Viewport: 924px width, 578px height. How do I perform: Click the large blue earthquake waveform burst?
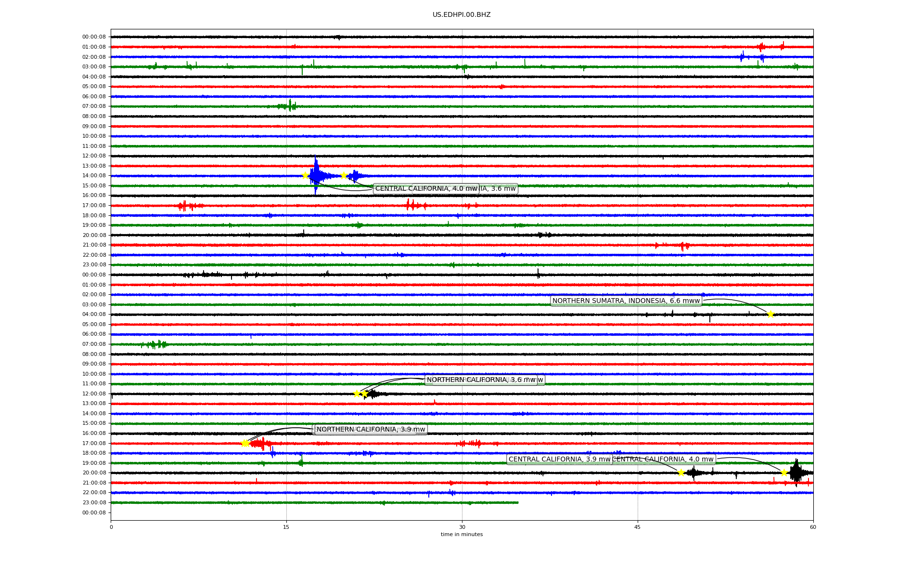[x=316, y=175]
